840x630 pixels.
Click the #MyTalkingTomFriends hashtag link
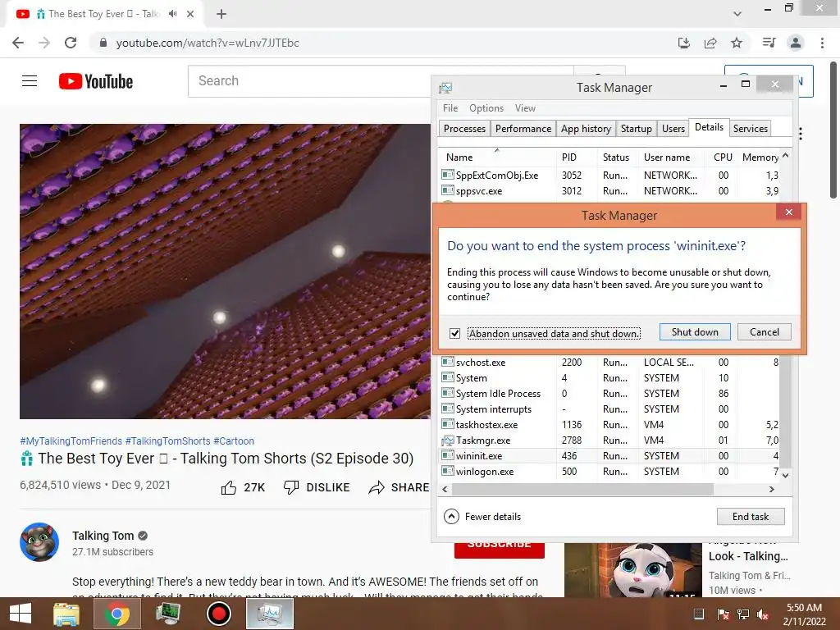click(x=71, y=441)
